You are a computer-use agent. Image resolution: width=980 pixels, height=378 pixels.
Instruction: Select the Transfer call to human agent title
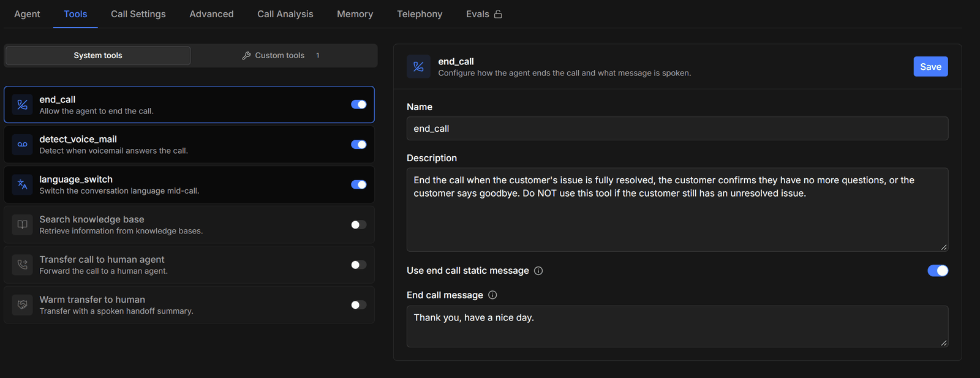102,260
